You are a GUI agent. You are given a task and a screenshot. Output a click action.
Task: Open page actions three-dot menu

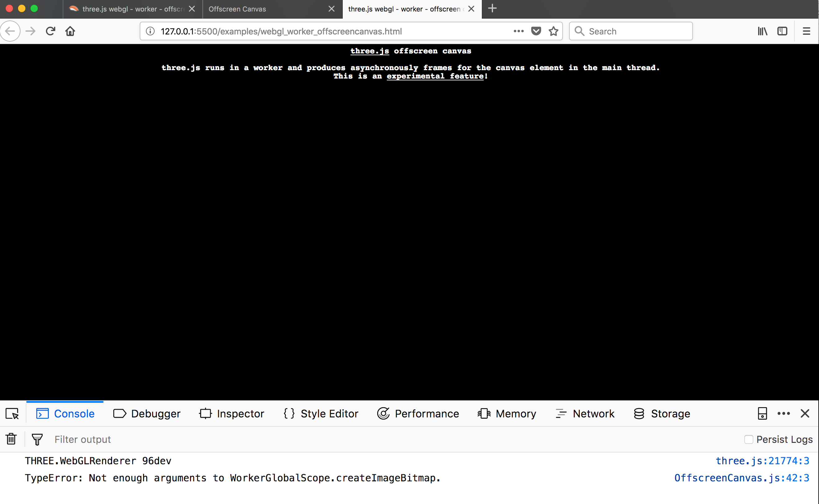[518, 31]
